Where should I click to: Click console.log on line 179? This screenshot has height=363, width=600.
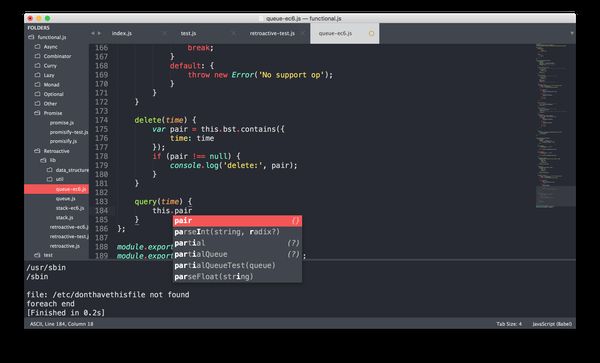[x=193, y=165]
